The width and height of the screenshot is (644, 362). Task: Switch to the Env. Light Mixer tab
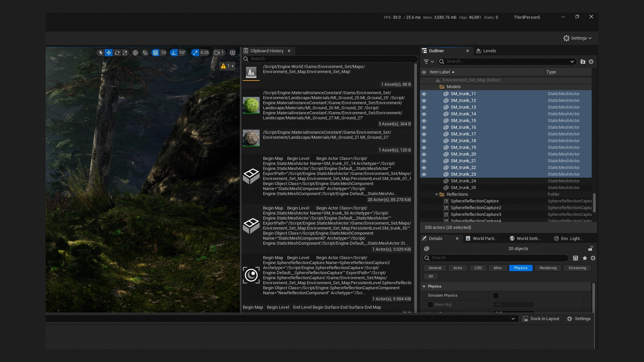568,239
